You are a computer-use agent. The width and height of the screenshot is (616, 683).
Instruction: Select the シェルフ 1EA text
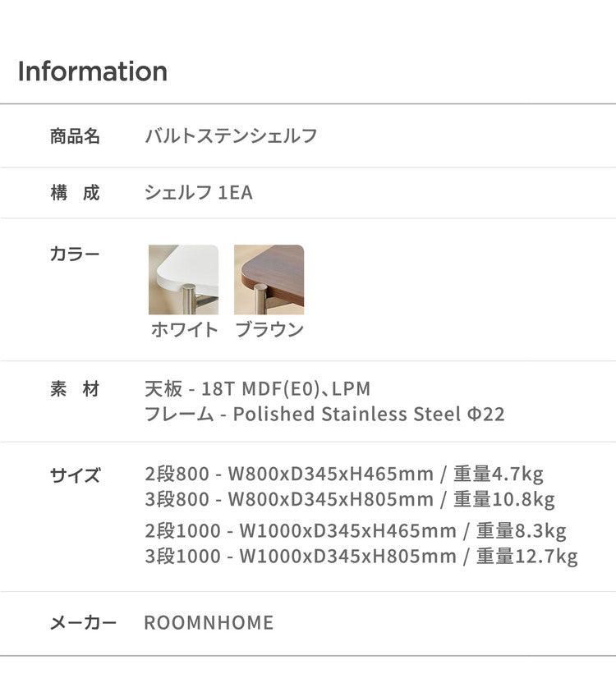(198, 194)
